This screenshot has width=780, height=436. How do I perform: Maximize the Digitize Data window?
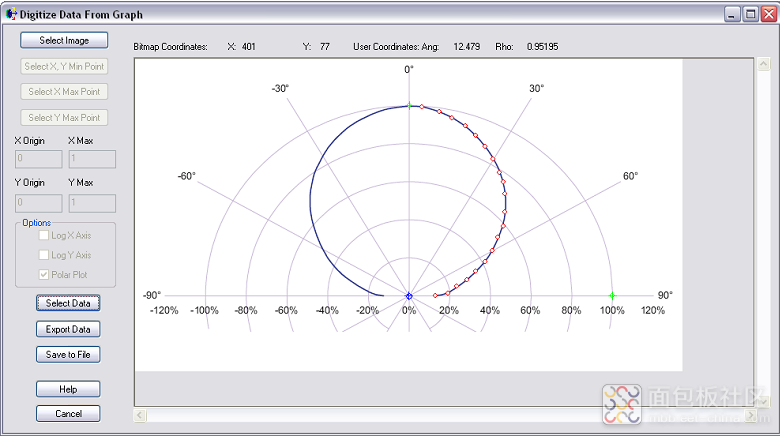pos(751,14)
